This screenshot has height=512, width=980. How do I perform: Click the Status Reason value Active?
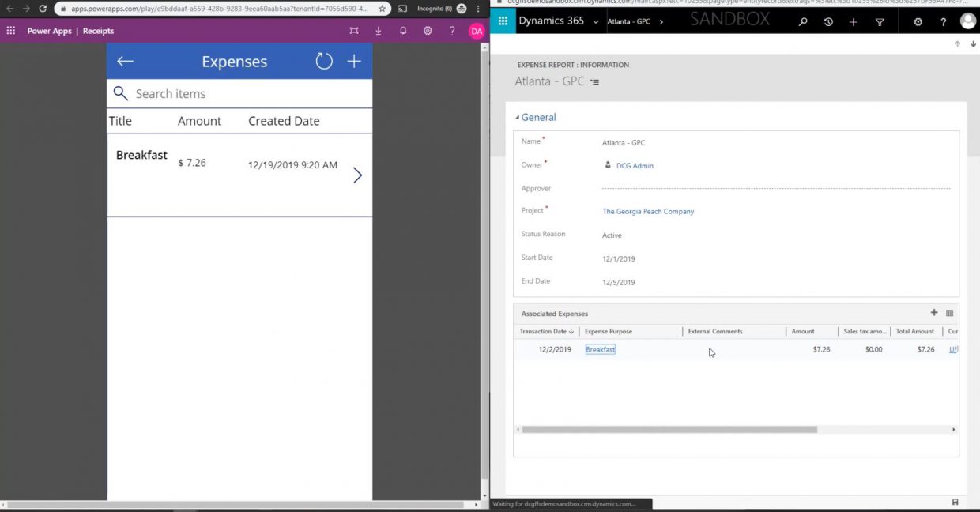(x=612, y=235)
